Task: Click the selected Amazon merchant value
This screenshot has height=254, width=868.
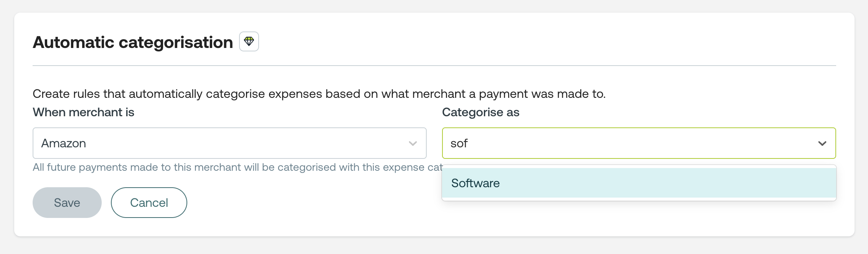Action: (x=64, y=143)
